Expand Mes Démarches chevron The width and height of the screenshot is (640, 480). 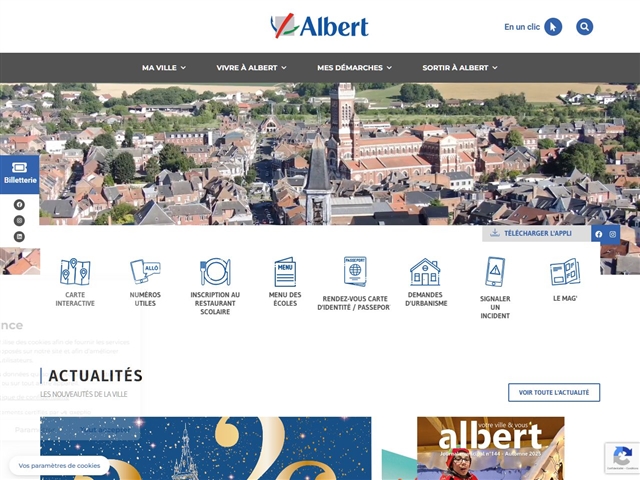(x=389, y=68)
